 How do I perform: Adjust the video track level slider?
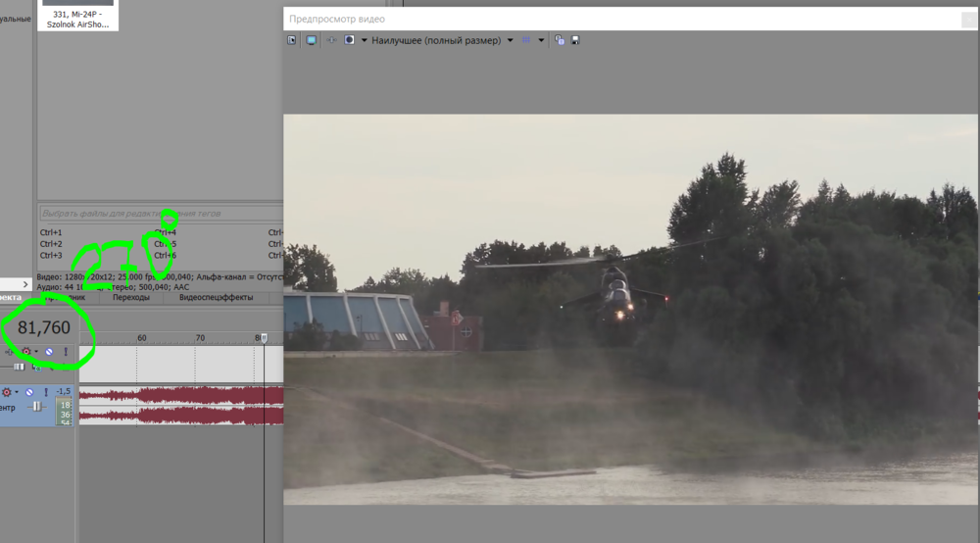click(20, 367)
